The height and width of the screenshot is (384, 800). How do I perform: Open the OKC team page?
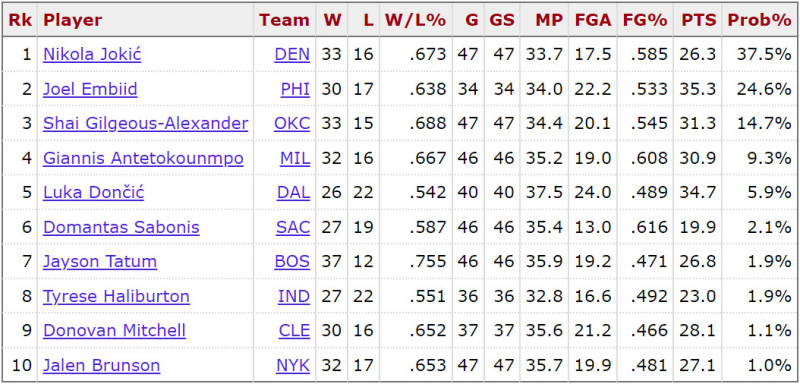[x=292, y=123]
